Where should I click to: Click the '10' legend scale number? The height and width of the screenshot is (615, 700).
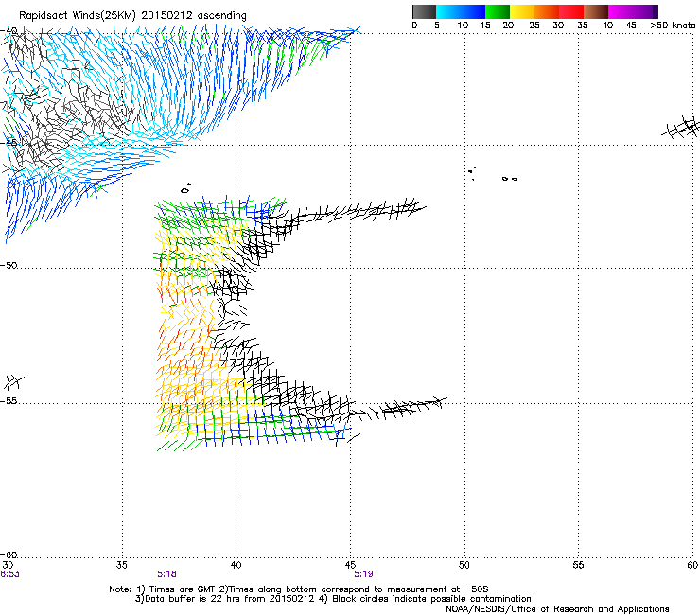point(463,26)
